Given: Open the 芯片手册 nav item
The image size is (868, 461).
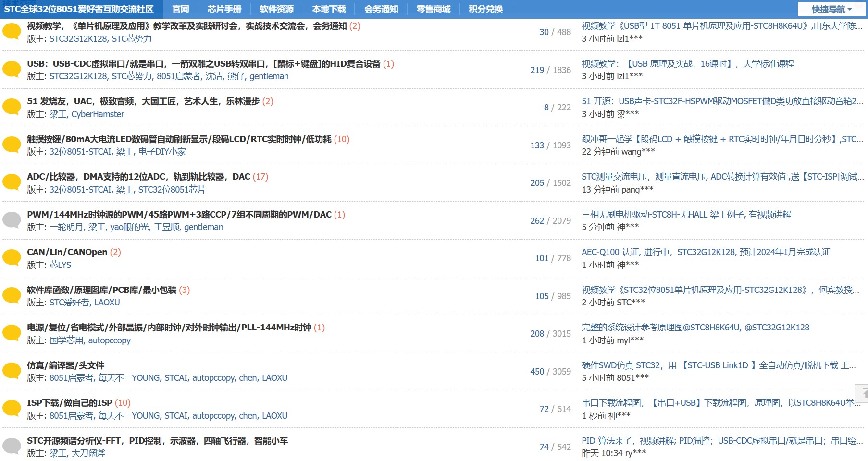Looking at the screenshot, I should click(224, 9).
